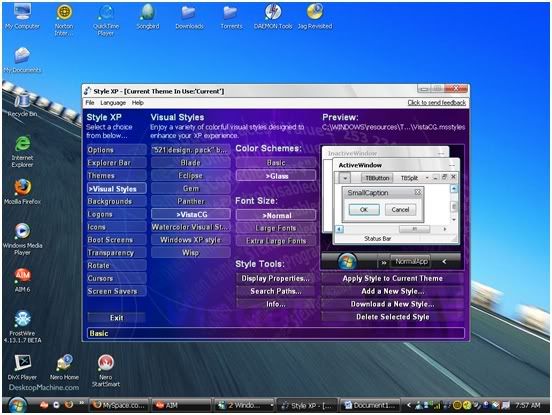Image resolution: width=552 pixels, height=415 pixels.
Task: Click the Exit button
Action: [117, 318]
